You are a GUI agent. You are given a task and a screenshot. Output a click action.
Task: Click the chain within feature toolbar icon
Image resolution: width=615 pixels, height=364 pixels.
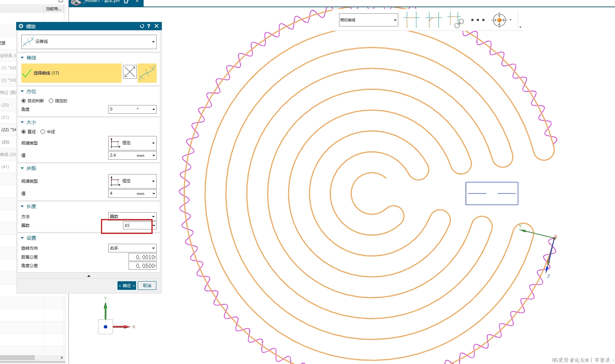[456, 20]
